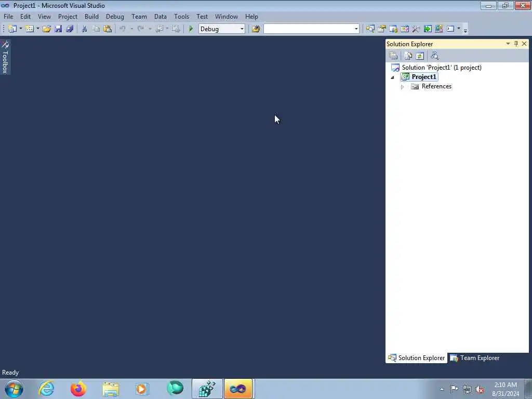Image resolution: width=532 pixels, height=399 pixels.
Task: Click Show All Files in Solution Explorer
Action: (x=408, y=56)
